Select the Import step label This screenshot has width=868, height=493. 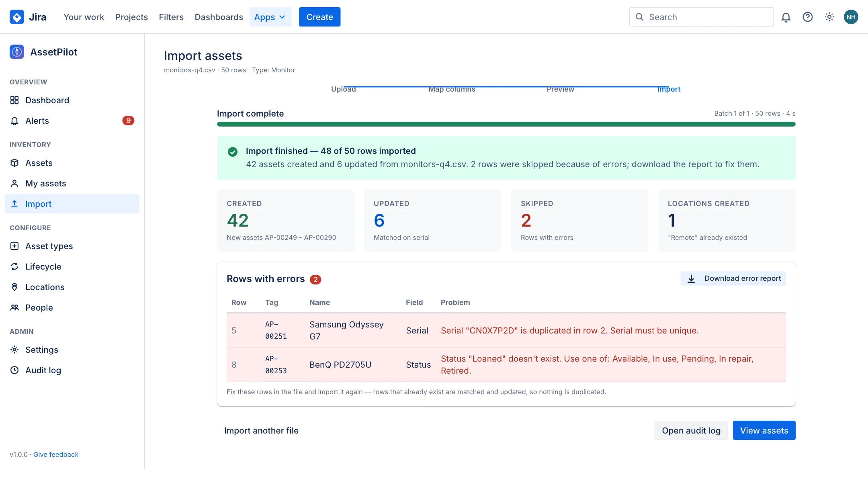coord(669,89)
